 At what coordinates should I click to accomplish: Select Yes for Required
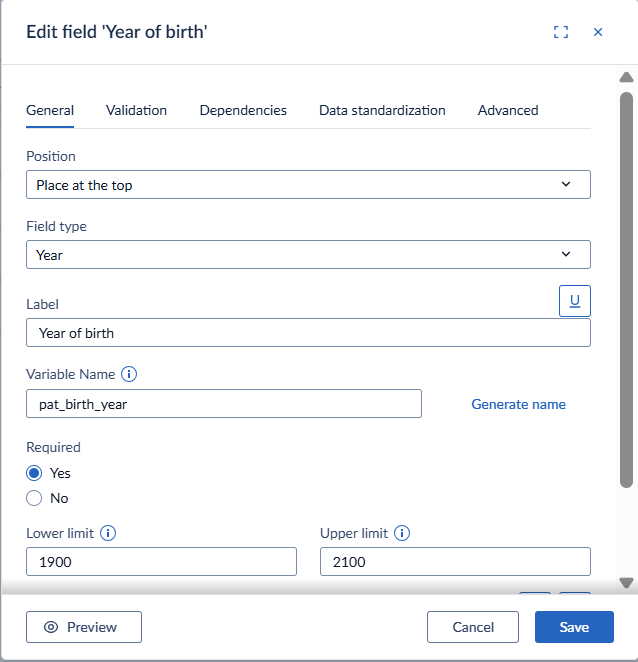[x=34, y=473]
